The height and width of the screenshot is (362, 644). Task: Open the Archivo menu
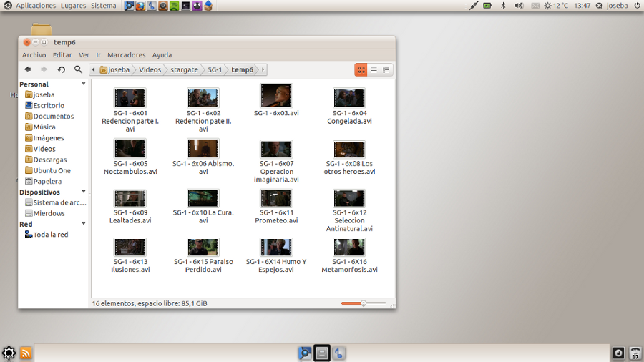pos(34,55)
